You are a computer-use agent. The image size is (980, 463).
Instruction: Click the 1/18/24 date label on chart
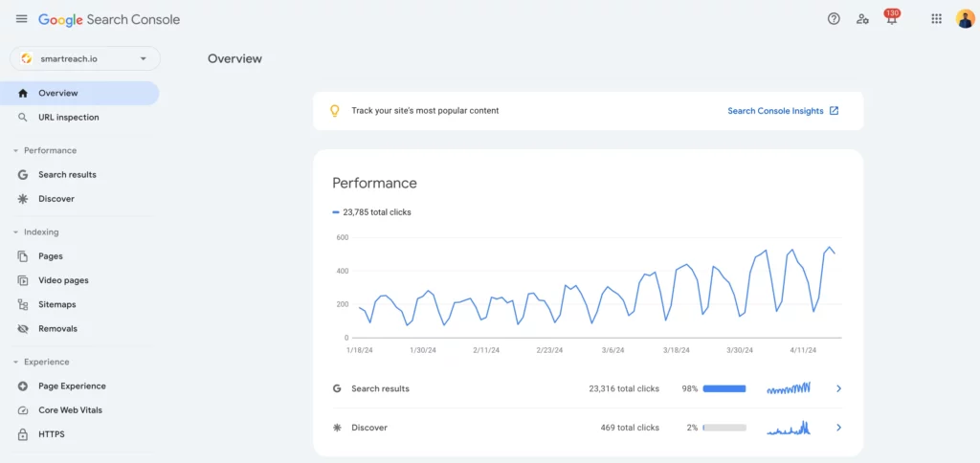(x=360, y=350)
